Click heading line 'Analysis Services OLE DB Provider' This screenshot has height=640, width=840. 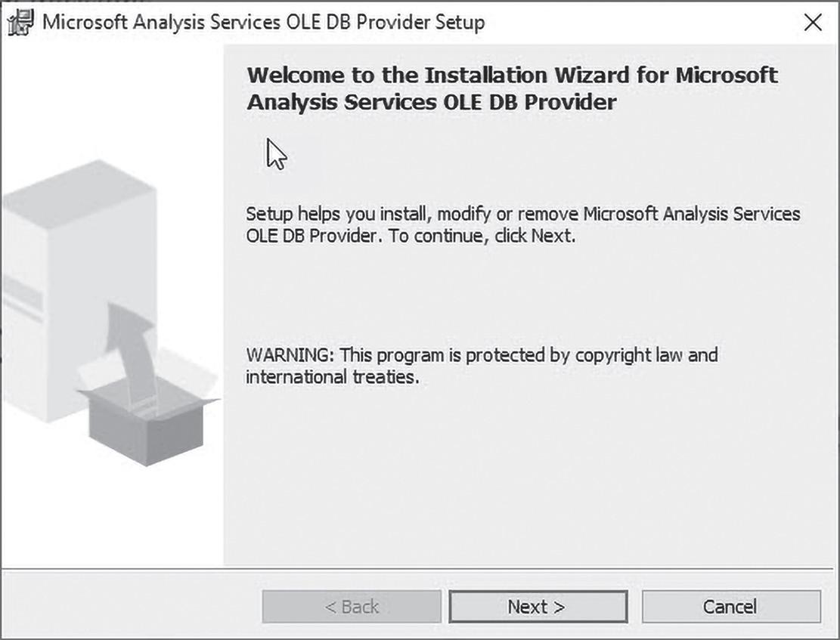pyautogui.click(x=431, y=102)
